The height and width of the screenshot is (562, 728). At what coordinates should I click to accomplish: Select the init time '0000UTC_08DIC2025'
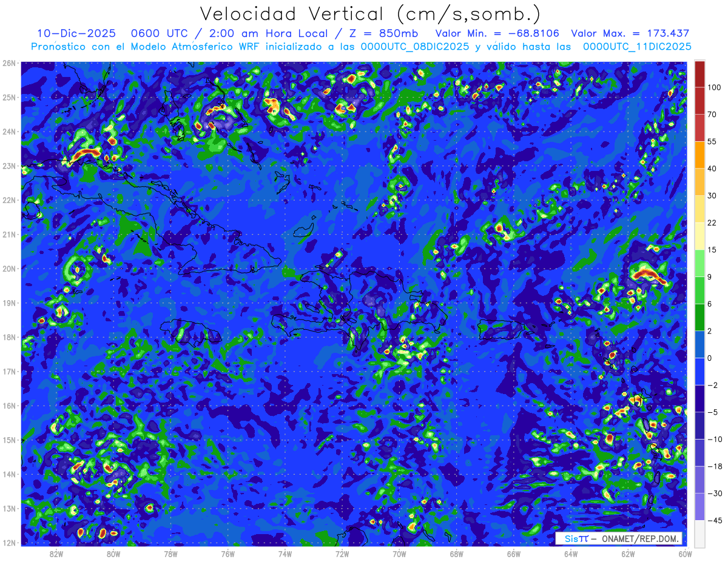tap(414, 46)
